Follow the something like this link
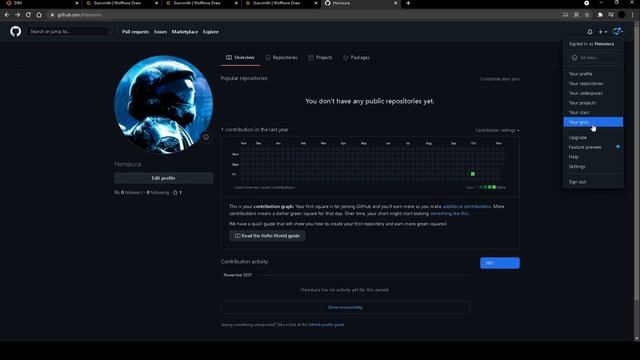This screenshot has width=640, height=360. tap(449, 213)
